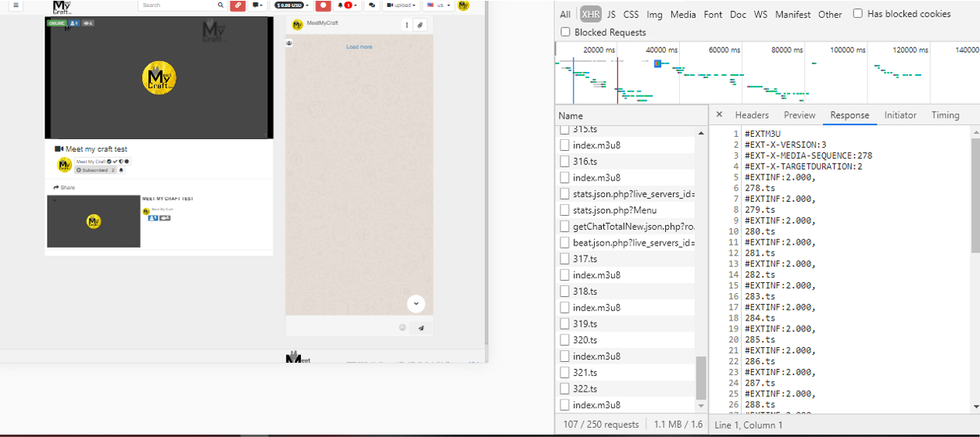Open the Headers tab
This screenshot has height=437, width=980.
[x=752, y=115]
